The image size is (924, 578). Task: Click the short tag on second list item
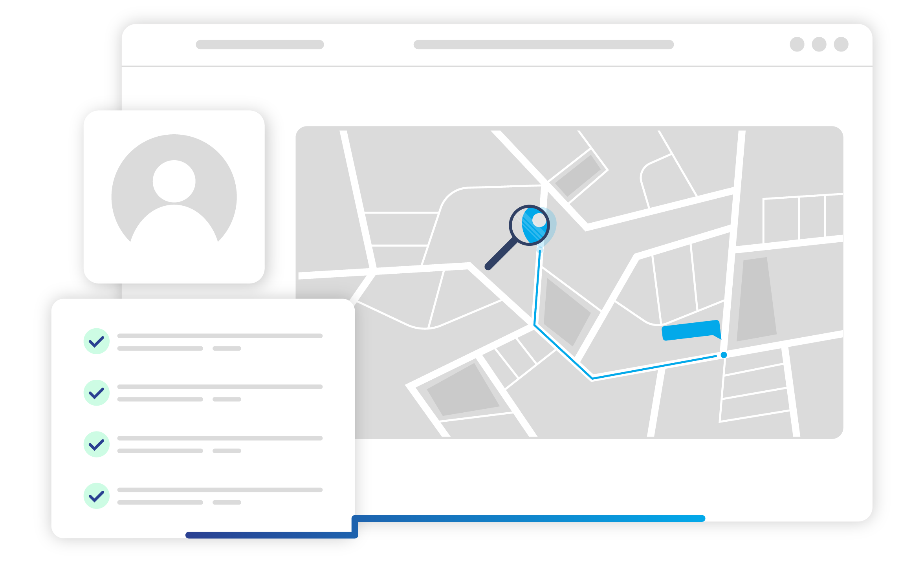tap(227, 399)
